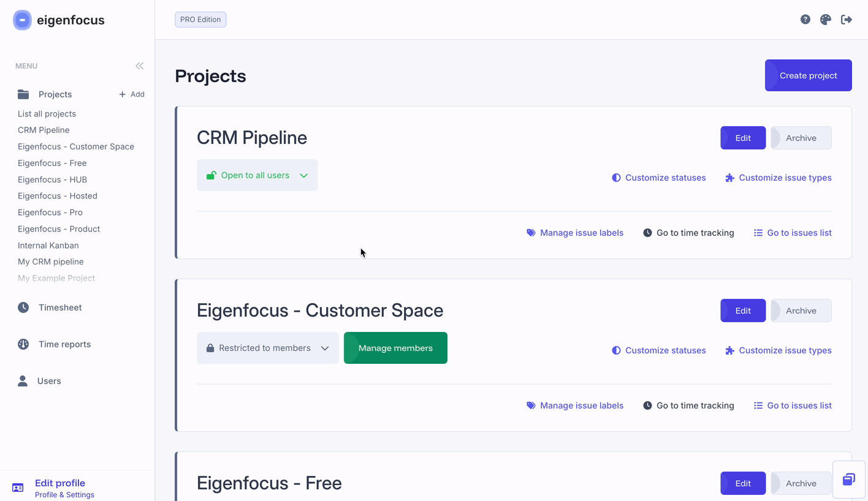Open My CRM pipeline from the sidebar
Image resolution: width=868 pixels, height=501 pixels.
coord(50,262)
